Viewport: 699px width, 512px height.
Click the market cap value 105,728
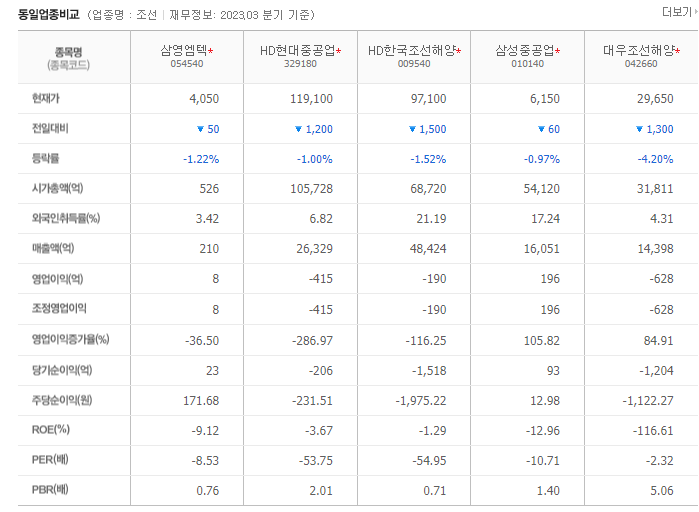312,189
